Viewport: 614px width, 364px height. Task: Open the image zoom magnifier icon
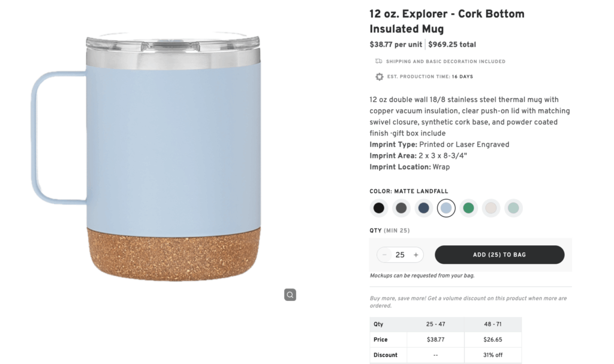point(290,294)
